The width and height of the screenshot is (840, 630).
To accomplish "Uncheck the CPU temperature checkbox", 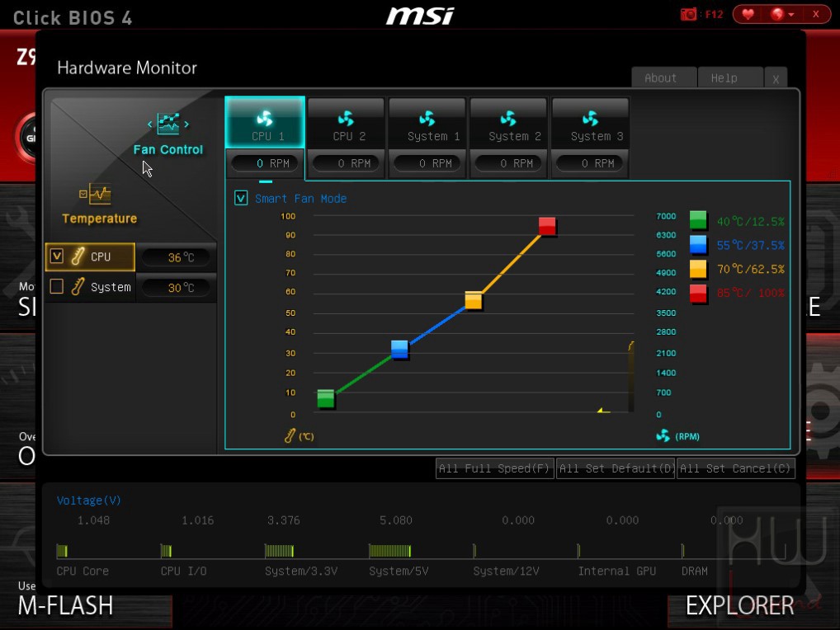I will click(57, 256).
